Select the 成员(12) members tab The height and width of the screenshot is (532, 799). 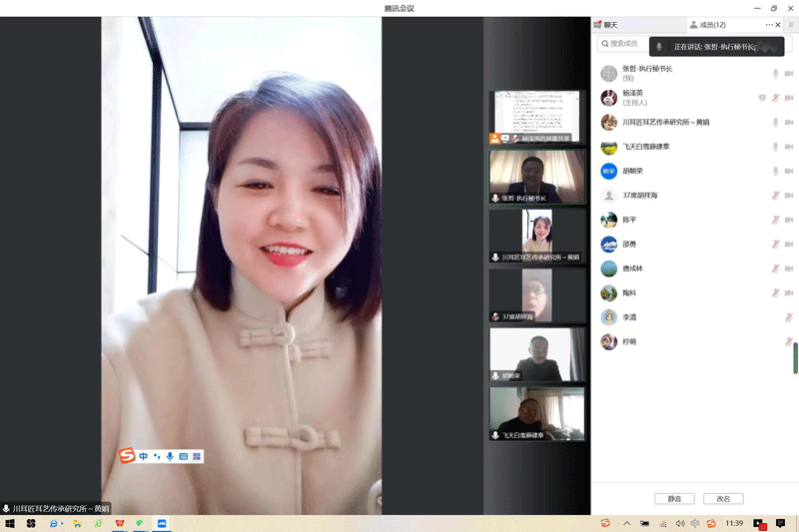pos(709,25)
